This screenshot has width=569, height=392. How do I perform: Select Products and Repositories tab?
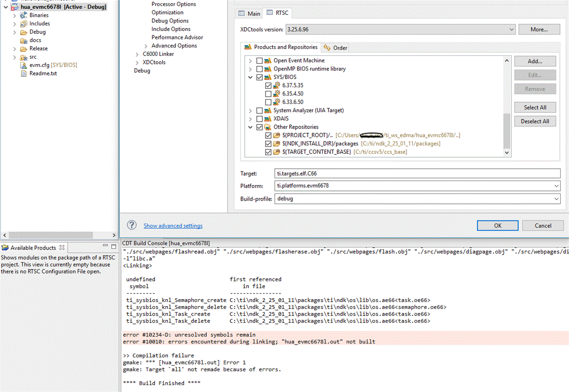tap(281, 47)
